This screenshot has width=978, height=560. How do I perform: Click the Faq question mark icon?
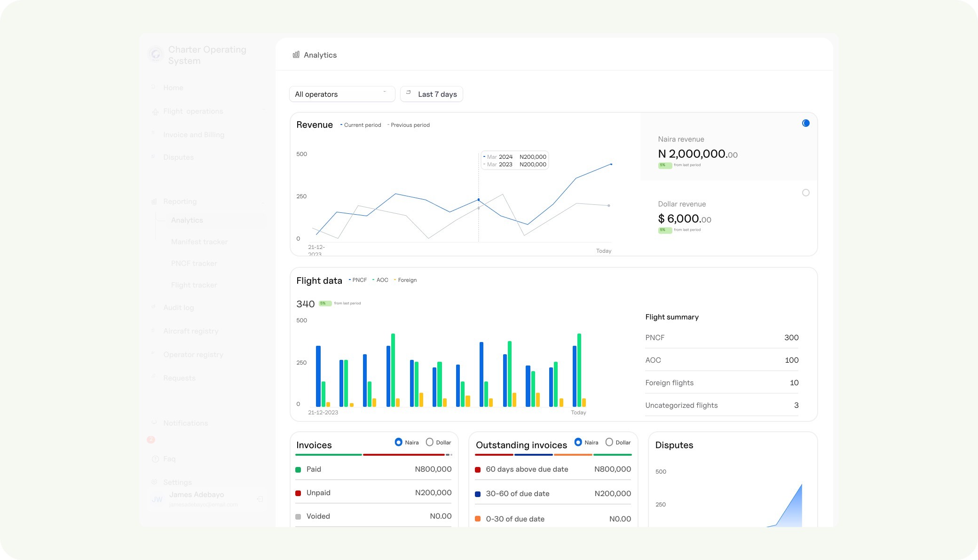tap(155, 459)
